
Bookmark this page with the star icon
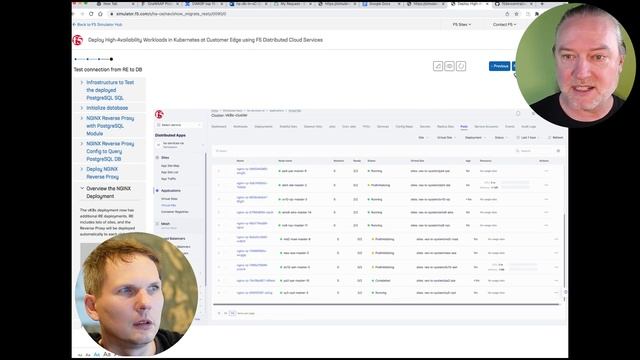[516, 14]
